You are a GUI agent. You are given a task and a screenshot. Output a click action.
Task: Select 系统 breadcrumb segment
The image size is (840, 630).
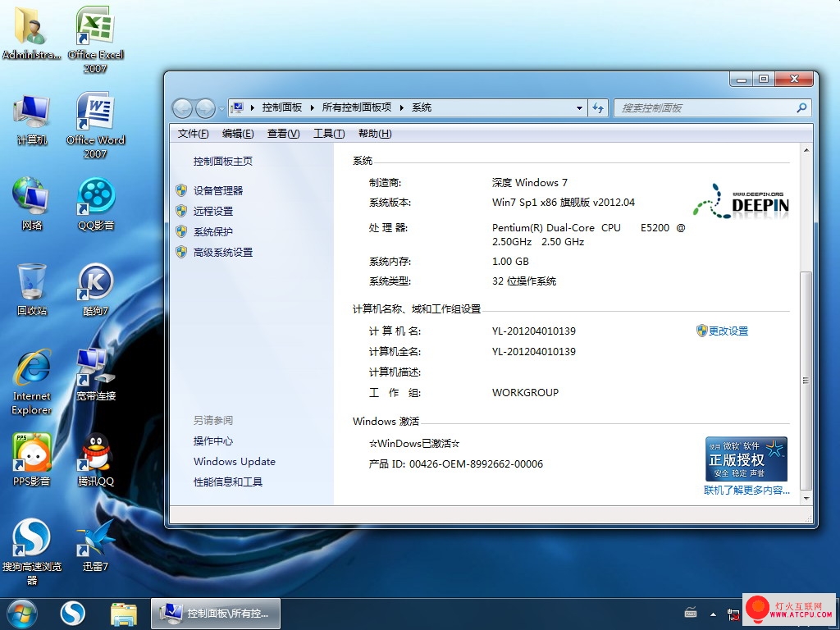pyautogui.click(x=422, y=107)
